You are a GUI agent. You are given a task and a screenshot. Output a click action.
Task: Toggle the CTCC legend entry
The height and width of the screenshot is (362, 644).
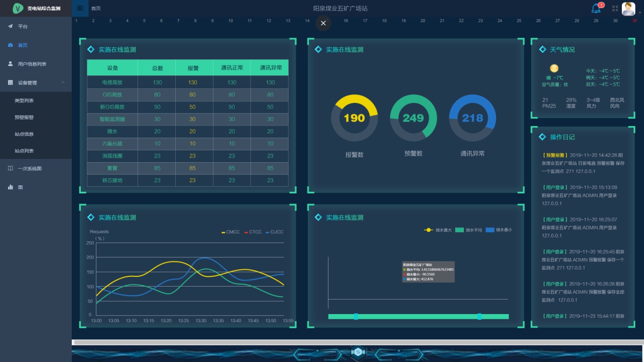click(x=252, y=232)
